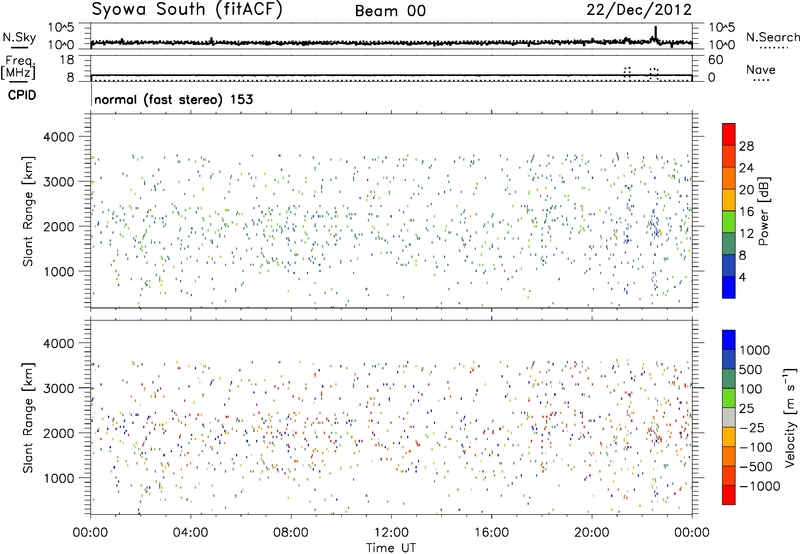Click the 'Time UT' axis title
800x554 pixels.
pos(391,548)
